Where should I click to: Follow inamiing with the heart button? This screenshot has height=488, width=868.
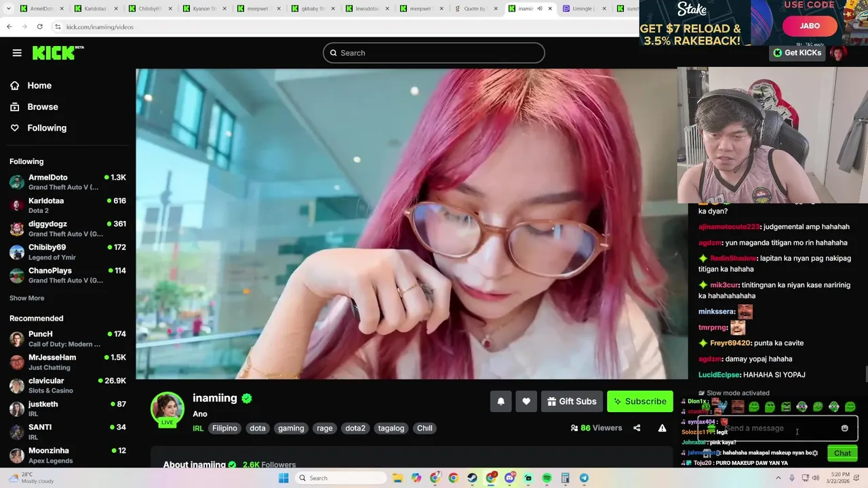click(526, 401)
